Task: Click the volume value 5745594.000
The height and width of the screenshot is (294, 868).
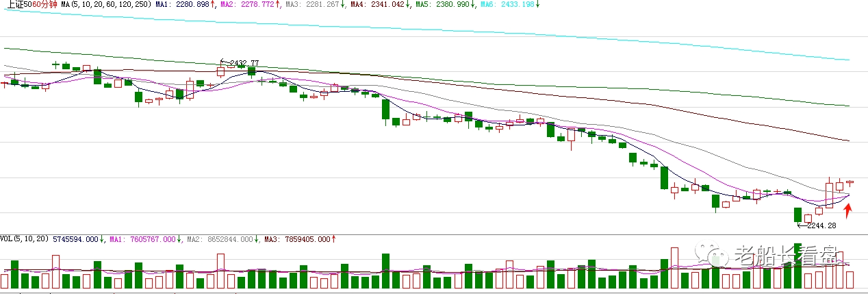Action: click(75, 239)
